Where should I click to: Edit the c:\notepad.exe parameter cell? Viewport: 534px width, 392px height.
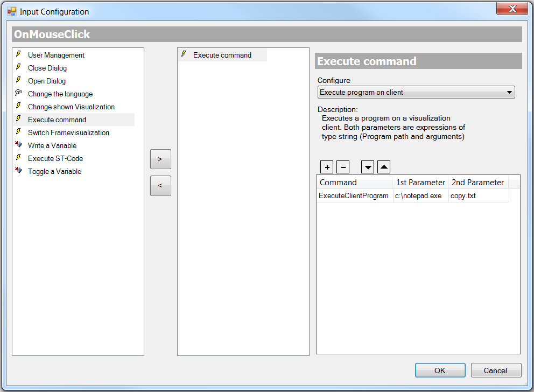pos(420,195)
